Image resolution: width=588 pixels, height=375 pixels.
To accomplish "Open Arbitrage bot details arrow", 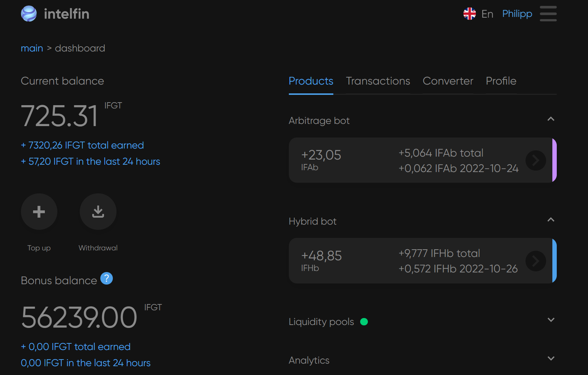I will point(535,160).
